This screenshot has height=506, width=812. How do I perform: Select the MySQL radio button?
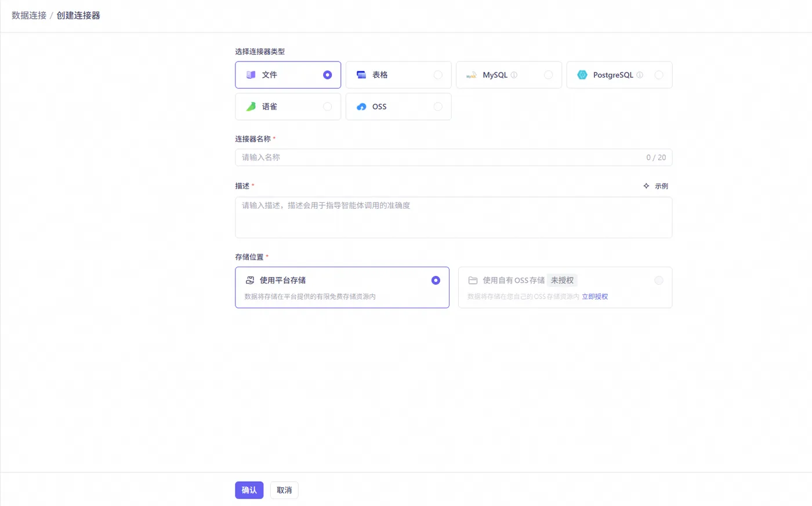pyautogui.click(x=548, y=75)
